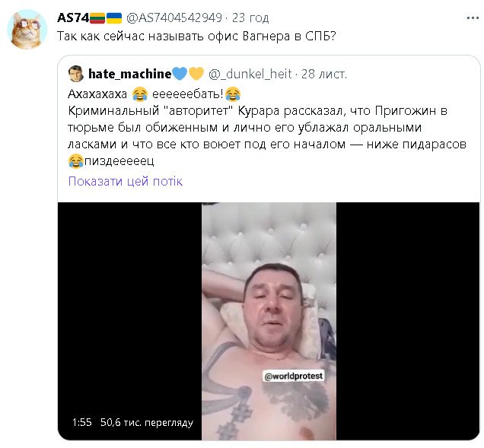484x448 pixels.
Task: Click the 23 год timestamp
Action: 250,18
